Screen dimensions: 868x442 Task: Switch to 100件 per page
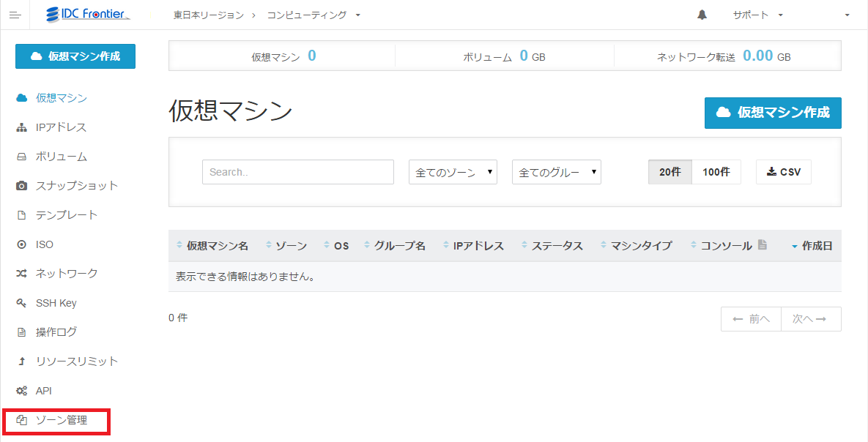tap(716, 172)
